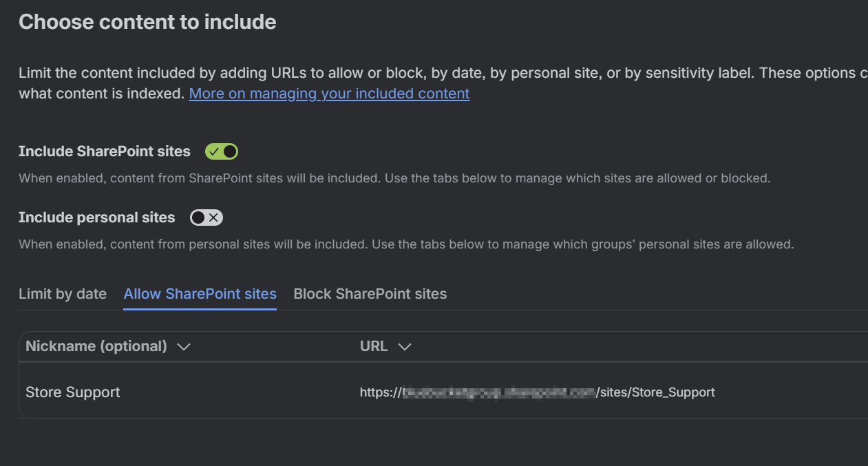Image resolution: width=868 pixels, height=466 pixels.
Task: Expand the Nickname (optional) column dropdown chevron
Action: (184, 347)
